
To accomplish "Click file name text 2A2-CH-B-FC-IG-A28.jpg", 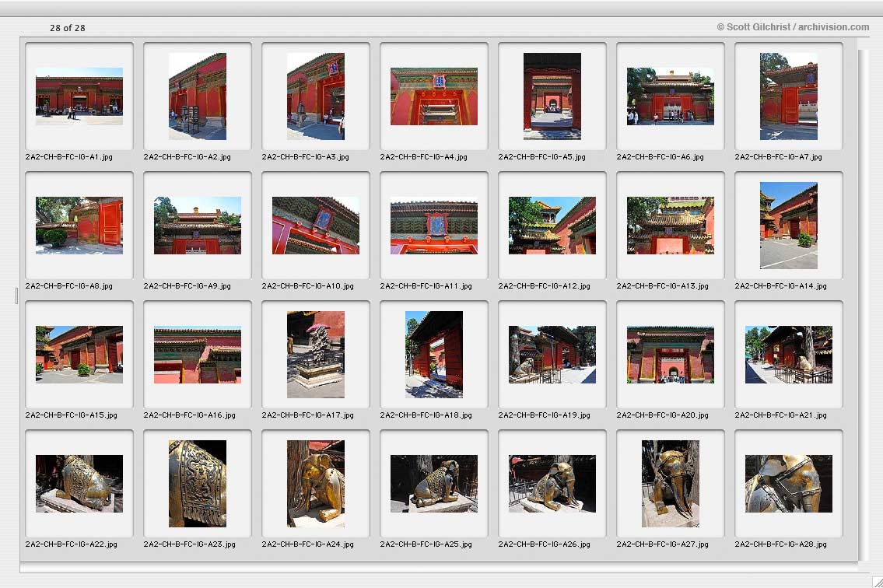I will click(781, 544).
